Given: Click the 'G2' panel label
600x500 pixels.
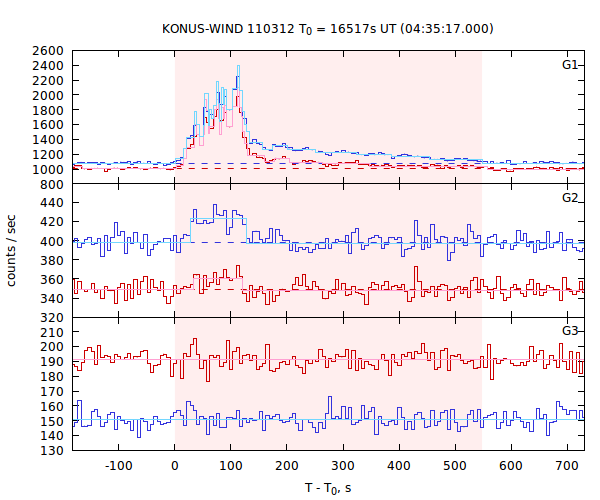Looking at the screenshot, I should [570, 198].
